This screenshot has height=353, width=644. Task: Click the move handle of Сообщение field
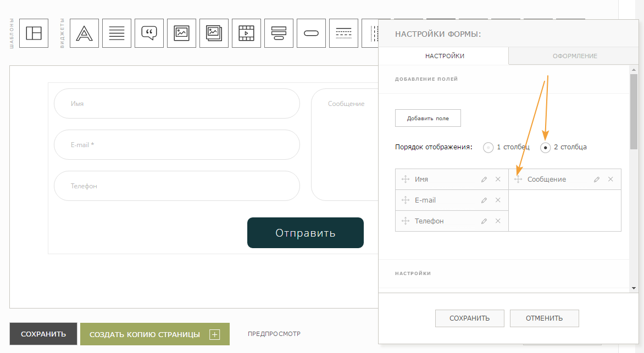518,180
